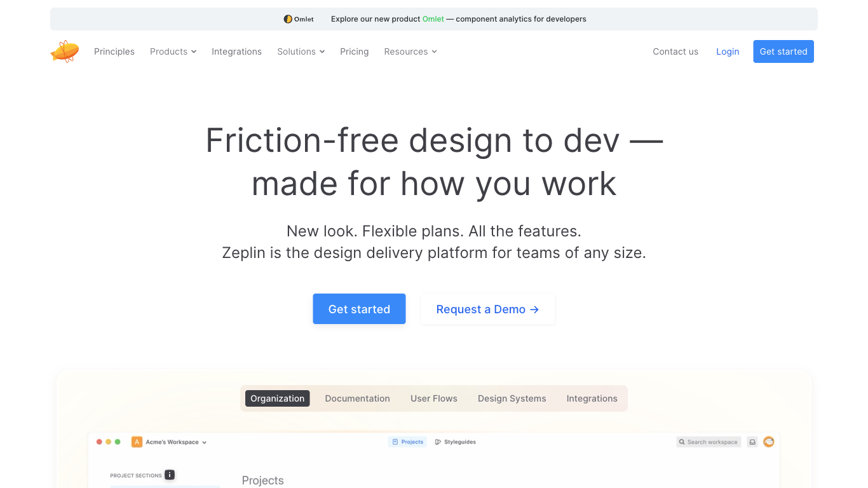Open Integrations in the top navigation

(x=236, y=51)
